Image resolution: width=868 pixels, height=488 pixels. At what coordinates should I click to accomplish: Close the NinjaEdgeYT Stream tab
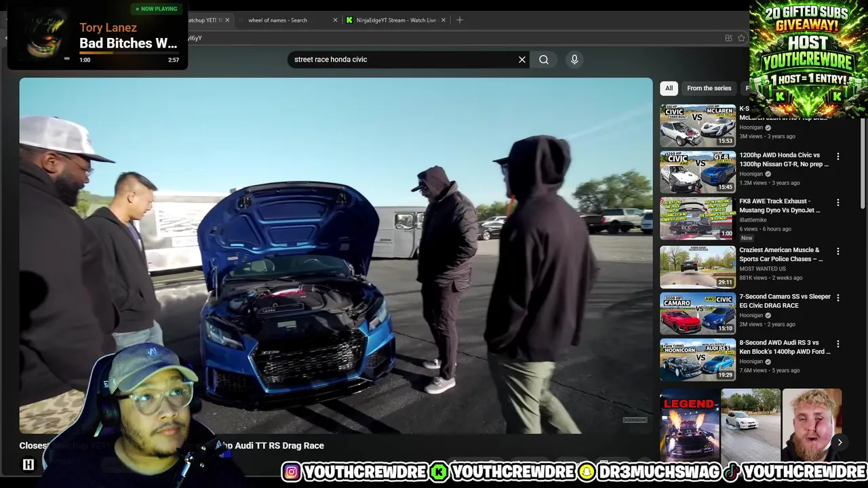click(443, 20)
